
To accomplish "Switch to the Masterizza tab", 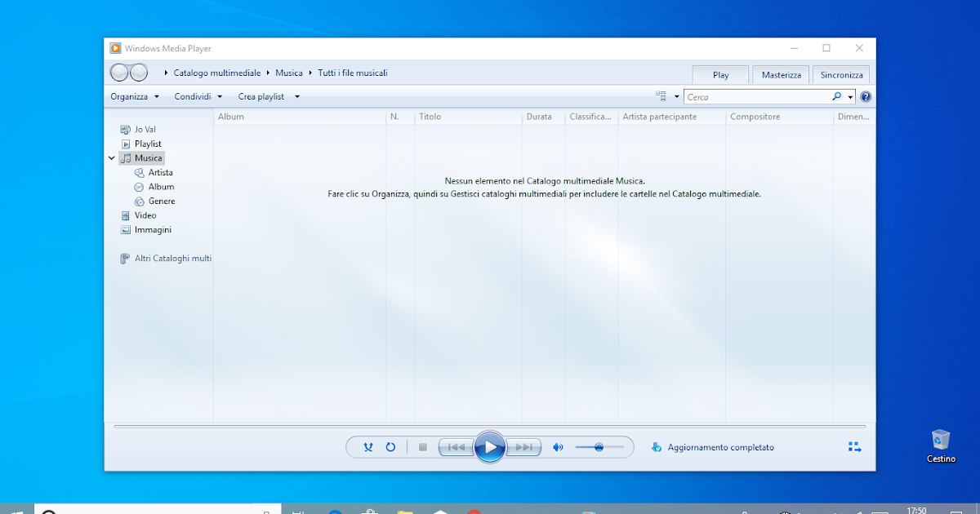I will [x=781, y=74].
